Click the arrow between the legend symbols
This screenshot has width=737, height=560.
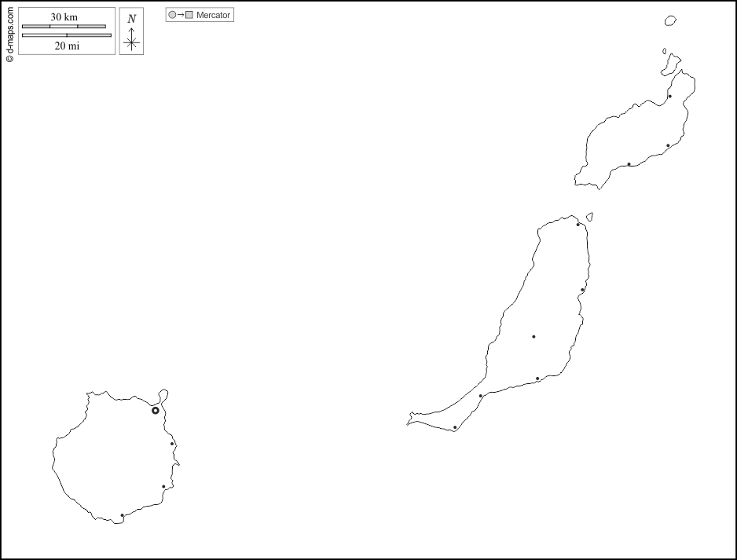click(x=180, y=14)
